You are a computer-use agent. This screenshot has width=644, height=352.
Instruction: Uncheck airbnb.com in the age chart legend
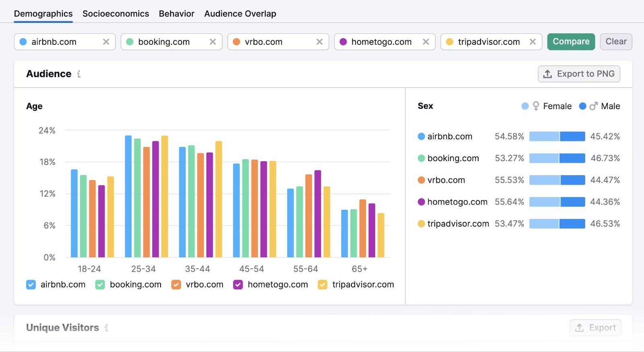click(x=31, y=285)
